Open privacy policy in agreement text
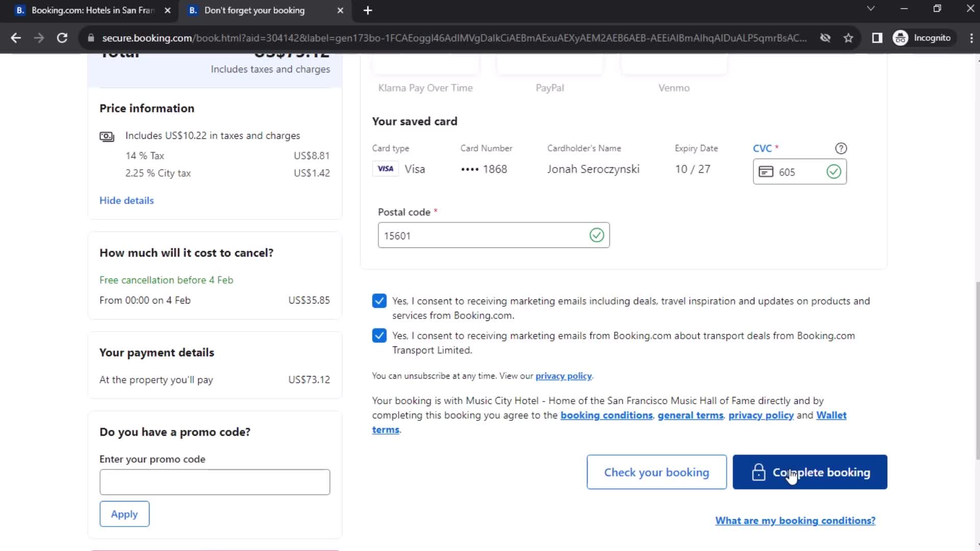 click(761, 415)
